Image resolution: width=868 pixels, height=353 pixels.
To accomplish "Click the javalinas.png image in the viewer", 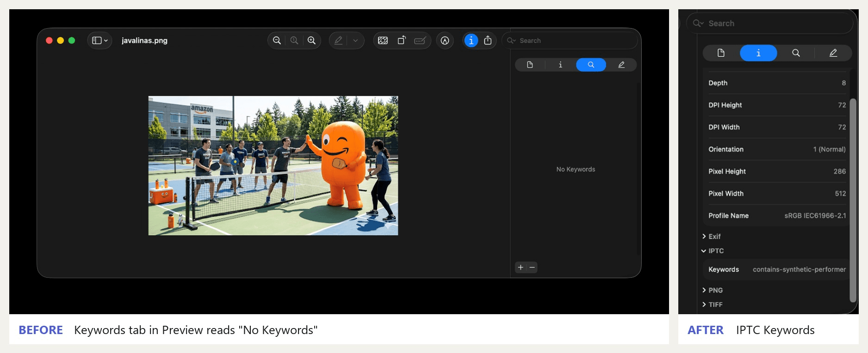I will [273, 165].
